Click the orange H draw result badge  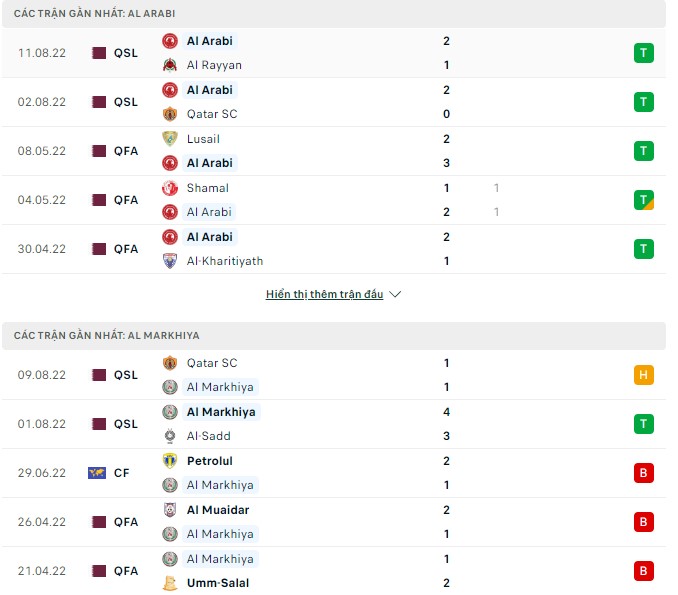(644, 375)
